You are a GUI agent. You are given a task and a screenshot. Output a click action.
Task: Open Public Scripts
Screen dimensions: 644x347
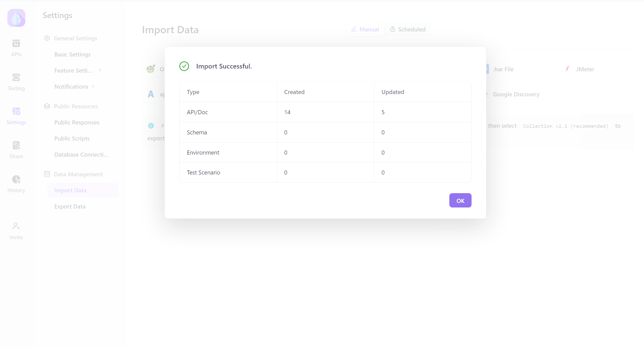pyautogui.click(x=72, y=138)
